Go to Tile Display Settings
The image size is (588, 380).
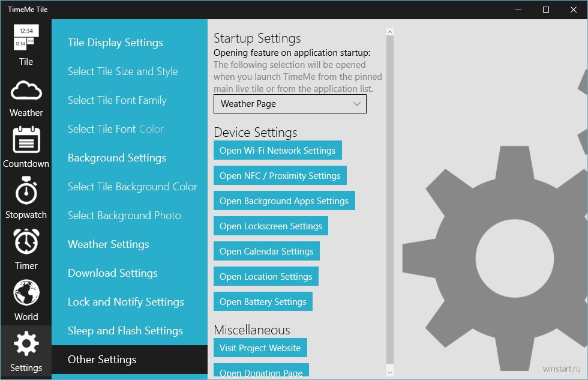(115, 43)
